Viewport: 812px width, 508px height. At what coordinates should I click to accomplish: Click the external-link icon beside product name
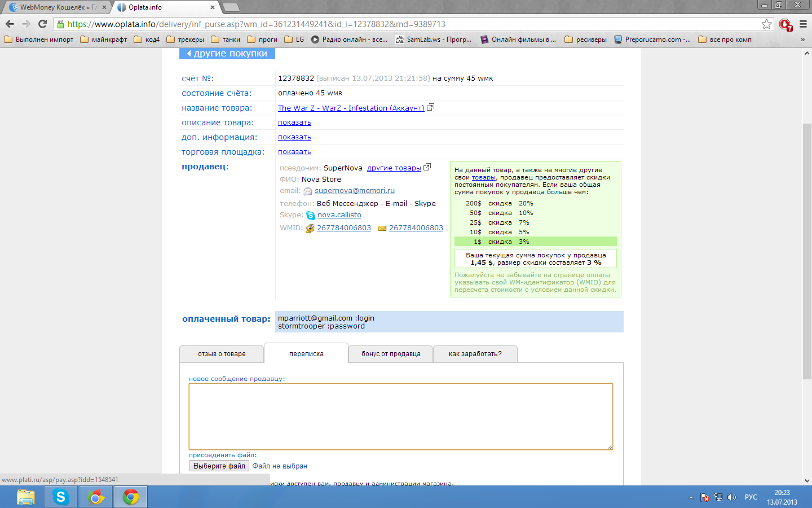[430, 107]
